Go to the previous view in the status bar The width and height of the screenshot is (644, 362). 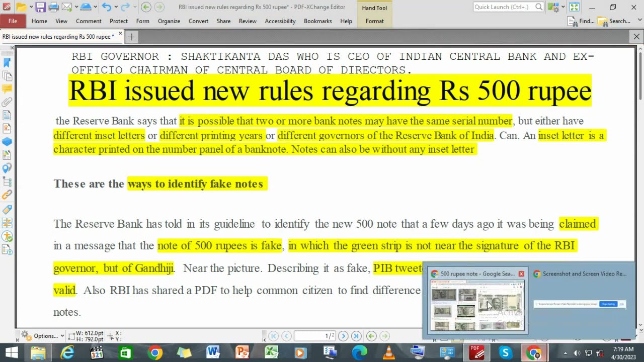[371, 336]
